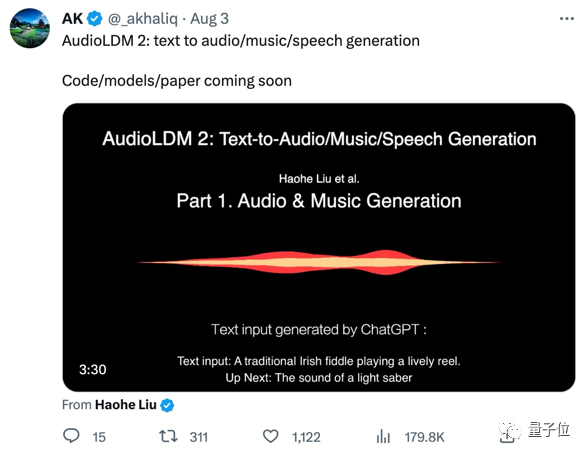Click verified badge beside Haohe Liu

pos(167,405)
